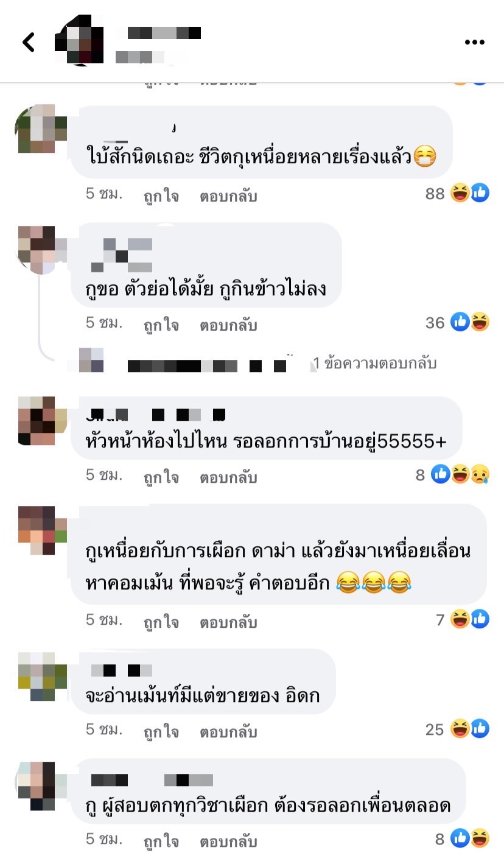Viewport: 504px width, 861px height.
Task: Reply to the last comment กู ผู้สอบตกทุกวิชาเผือก
Action: click(228, 842)
